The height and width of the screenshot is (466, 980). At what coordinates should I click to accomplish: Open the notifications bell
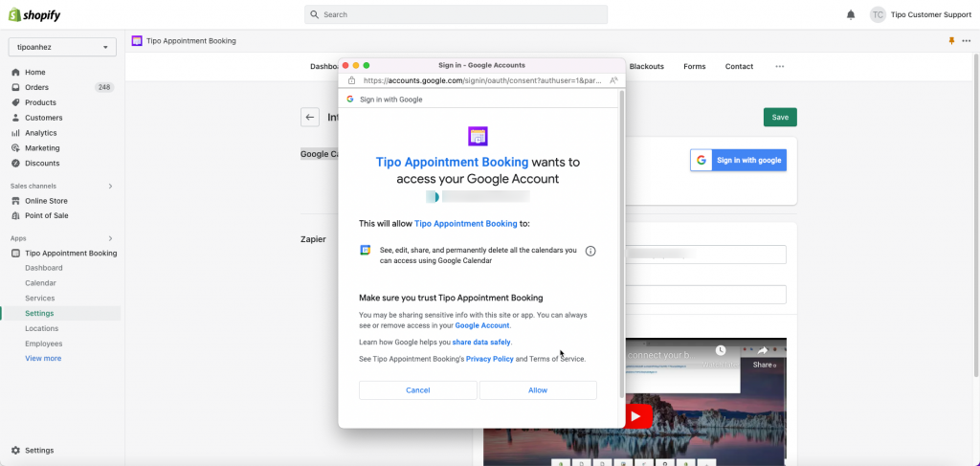coord(851,14)
